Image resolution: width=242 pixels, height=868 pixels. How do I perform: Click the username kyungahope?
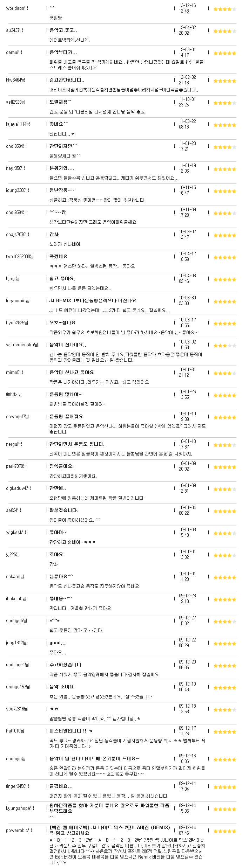coord(20,808)
